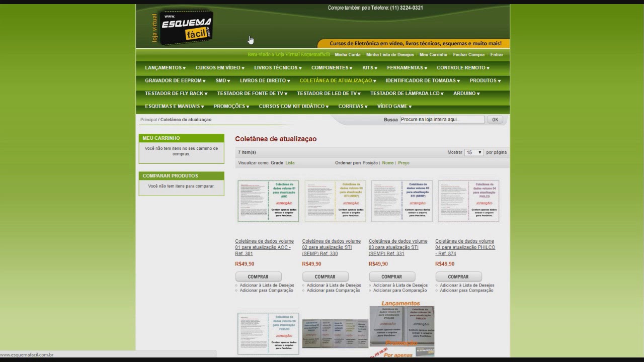Open volume 02 STI (SEMP) product thumbnail
This screenshot has width=644, height=362.
point(335,201)
